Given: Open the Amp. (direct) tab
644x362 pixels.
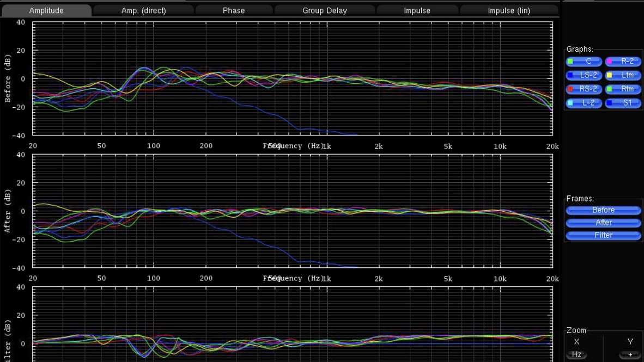Looking at the screenshot, I should point(143,10).
